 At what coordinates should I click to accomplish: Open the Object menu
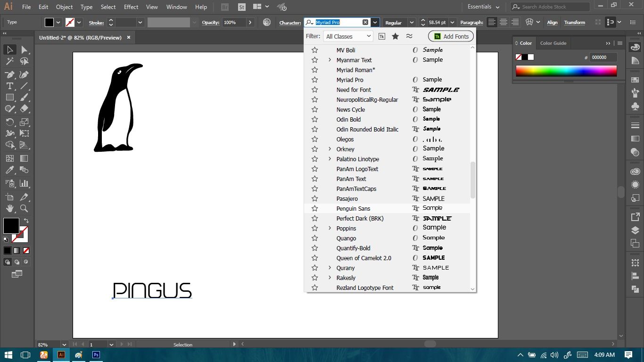click(x=64, y=7)
